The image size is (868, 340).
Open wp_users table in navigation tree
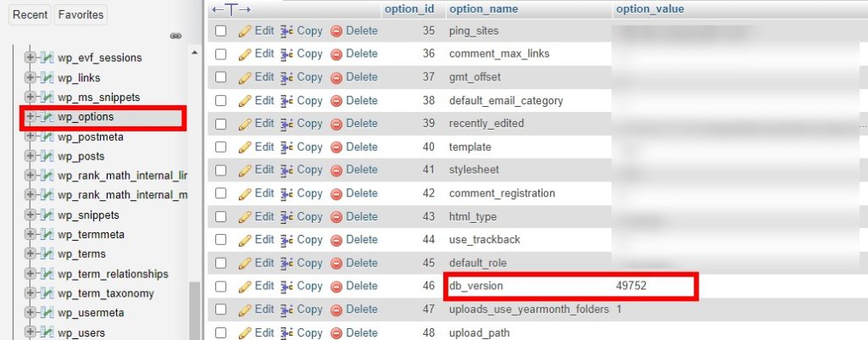click(81, 333)
